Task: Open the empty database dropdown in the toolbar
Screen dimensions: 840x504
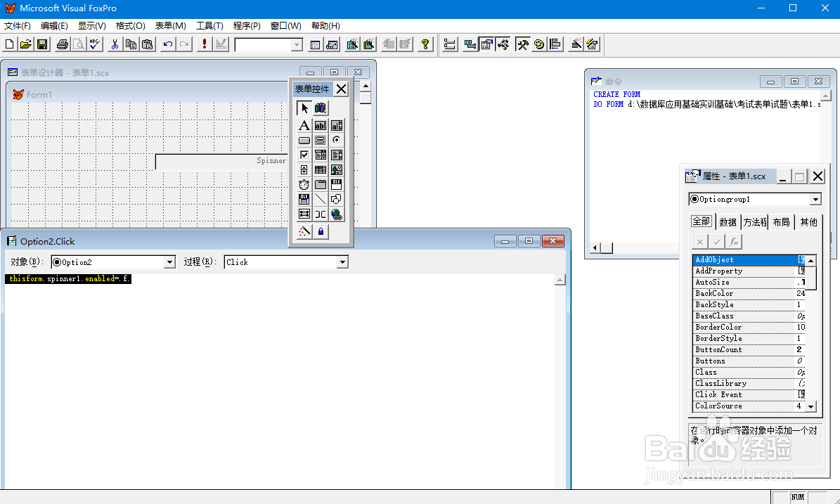Action: [x=296, y=45]
